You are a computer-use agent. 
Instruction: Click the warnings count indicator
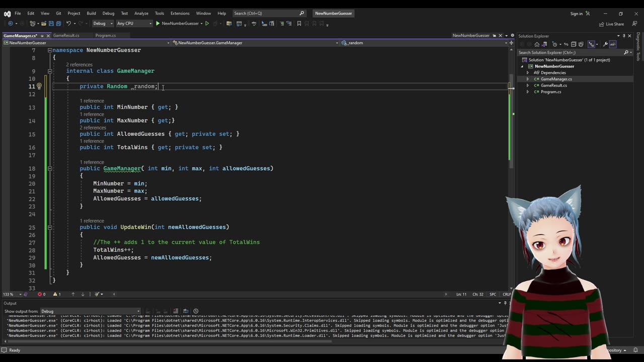pyautogui.click(x=56, y=294)
